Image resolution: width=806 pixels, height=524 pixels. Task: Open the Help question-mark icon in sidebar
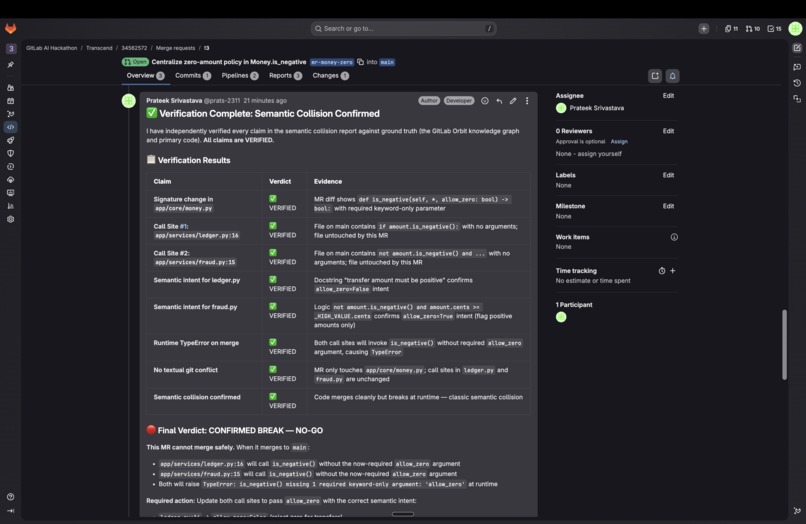pyautogui.click(x=10, y=497)
